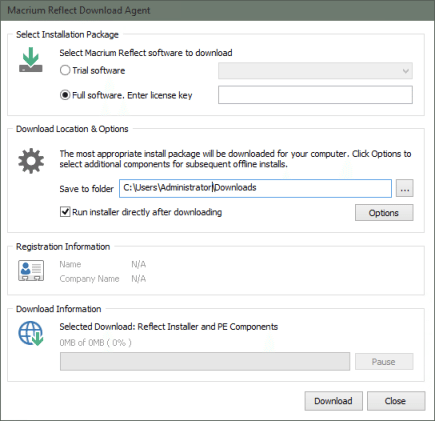Uncheck Run installer directly after downloading
This screenshot has height=421, width=435.
65,212
